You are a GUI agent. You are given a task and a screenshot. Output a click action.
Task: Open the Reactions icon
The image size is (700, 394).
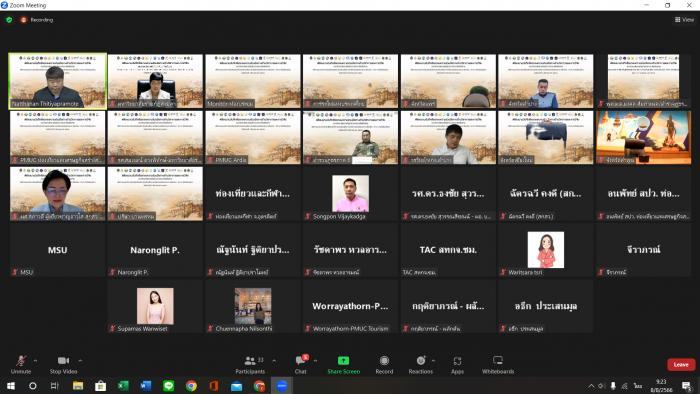pyautogui.click(x=421, y=361)
